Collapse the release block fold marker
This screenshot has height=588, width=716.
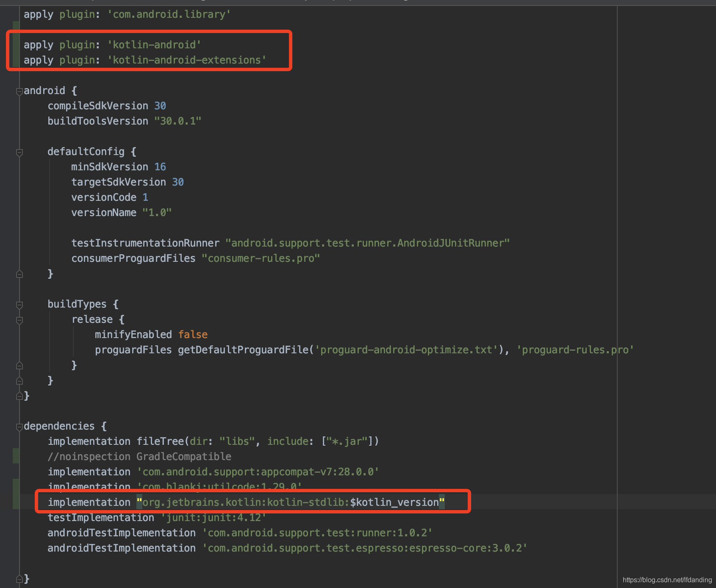click(19, 320)
